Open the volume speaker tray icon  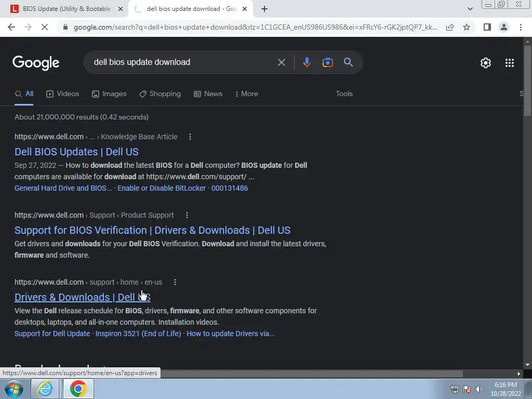(x=479, y=390)
